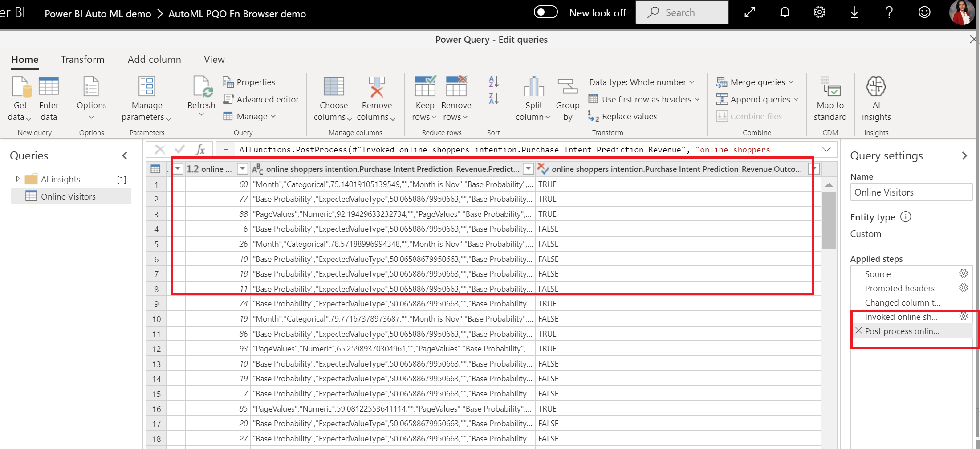Switch to the View tab

tap(214, 59)
